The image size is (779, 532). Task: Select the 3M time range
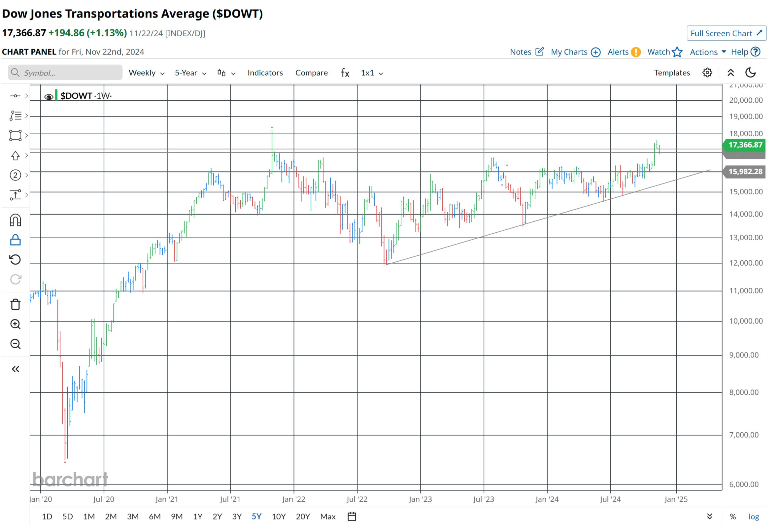(133, 516)
